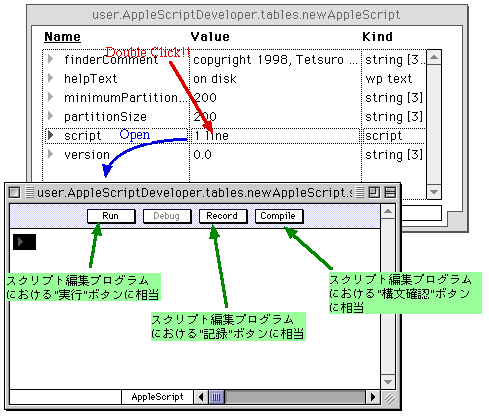
Task: Click table window scroll up arrow
Action: [x=434, y=57]
